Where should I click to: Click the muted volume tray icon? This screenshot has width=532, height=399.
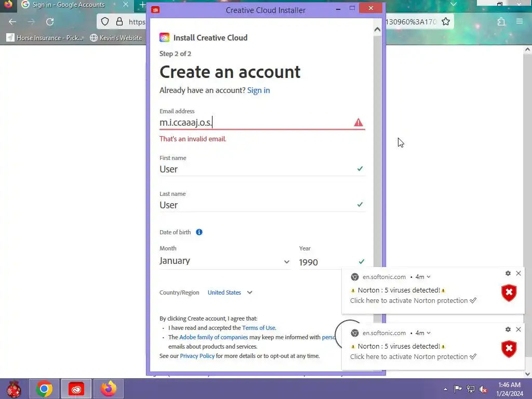(x=483, y=389)
